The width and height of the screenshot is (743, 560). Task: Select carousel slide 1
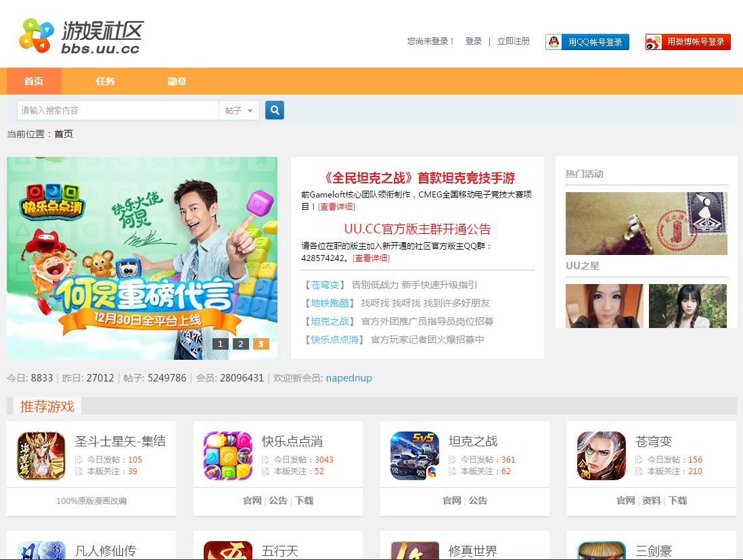tap(221, 344)
